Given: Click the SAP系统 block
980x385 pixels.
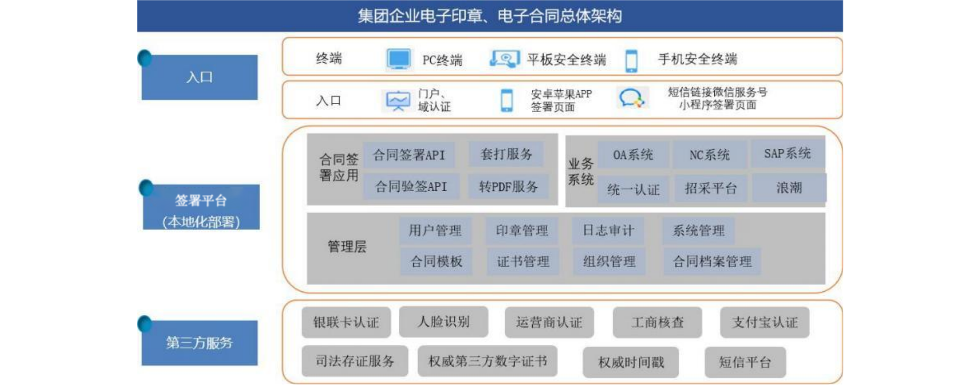Looking at the screenshot, I should (x=787, y=153).
